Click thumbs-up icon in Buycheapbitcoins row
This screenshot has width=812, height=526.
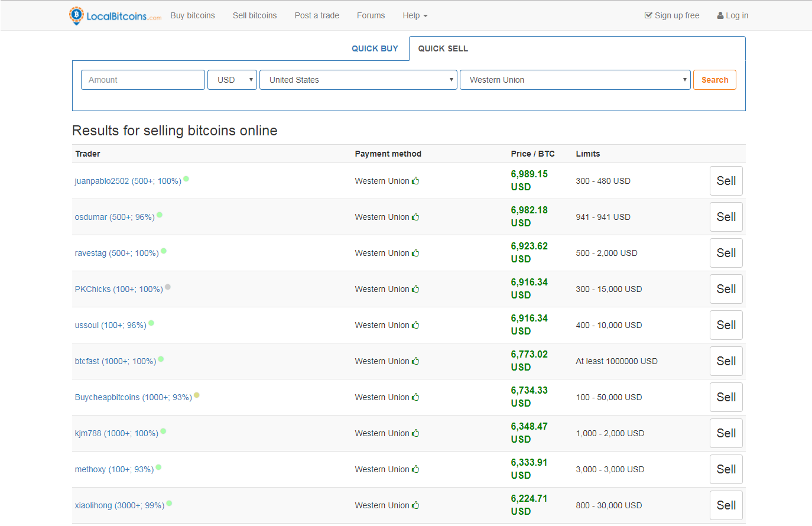[x=415, y=397]
